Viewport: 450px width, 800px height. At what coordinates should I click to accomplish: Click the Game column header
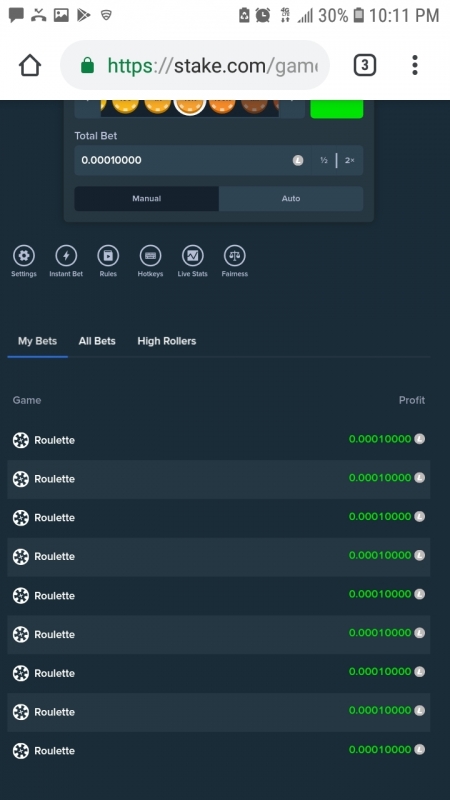tap(27, 400)
